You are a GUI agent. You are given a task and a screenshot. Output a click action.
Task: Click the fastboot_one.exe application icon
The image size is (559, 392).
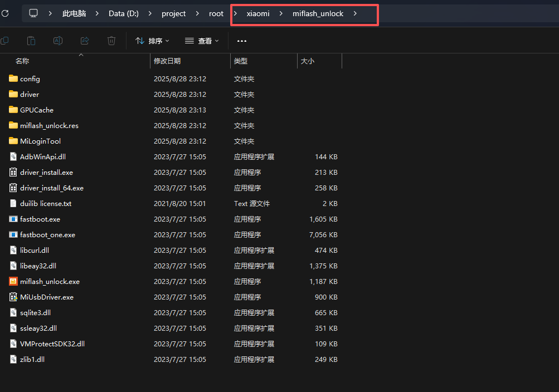(x=13, y=235)
